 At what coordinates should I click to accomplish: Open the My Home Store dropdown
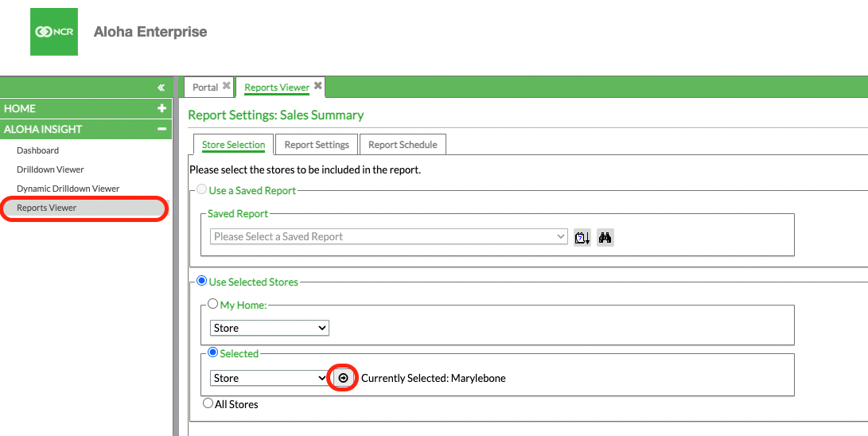[x=270, y=328]
